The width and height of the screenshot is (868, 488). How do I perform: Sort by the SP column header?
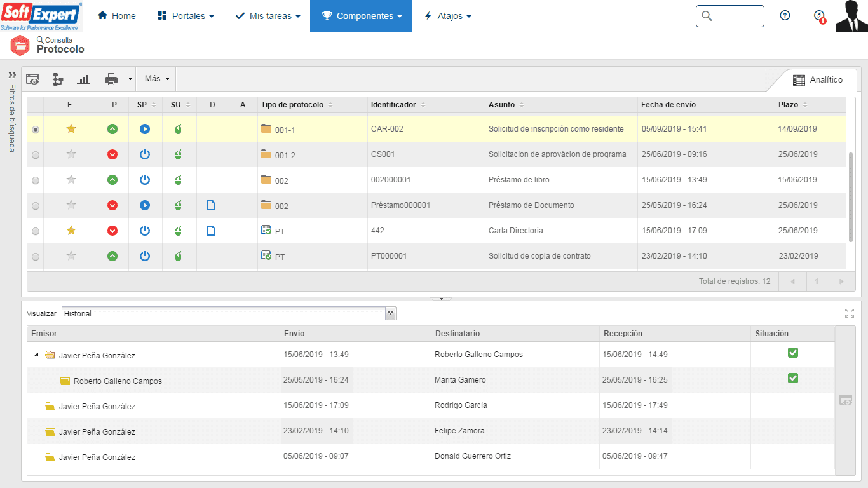point(146,105)
